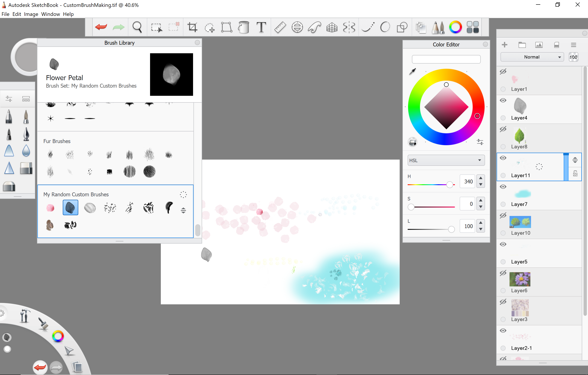Click the red Undo arrow in toolbar
The height and width of the screenshot is (375, 588).
(101, 27)
